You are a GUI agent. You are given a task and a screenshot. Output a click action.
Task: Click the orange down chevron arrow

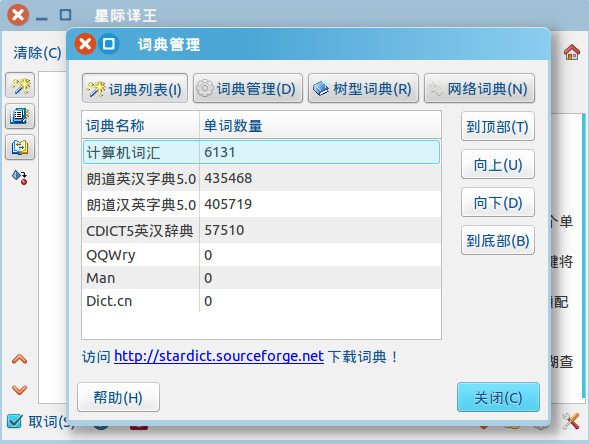pos(20,390)
